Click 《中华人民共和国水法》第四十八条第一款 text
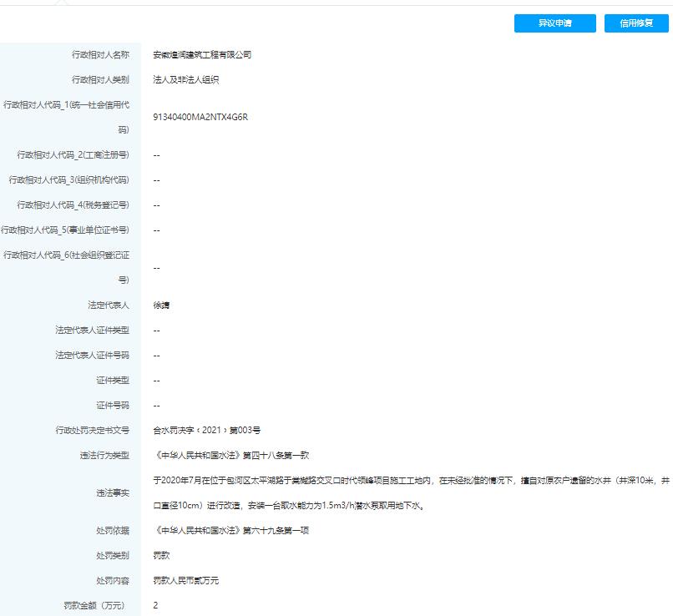The image size is (673, 616). coord(231,455)
